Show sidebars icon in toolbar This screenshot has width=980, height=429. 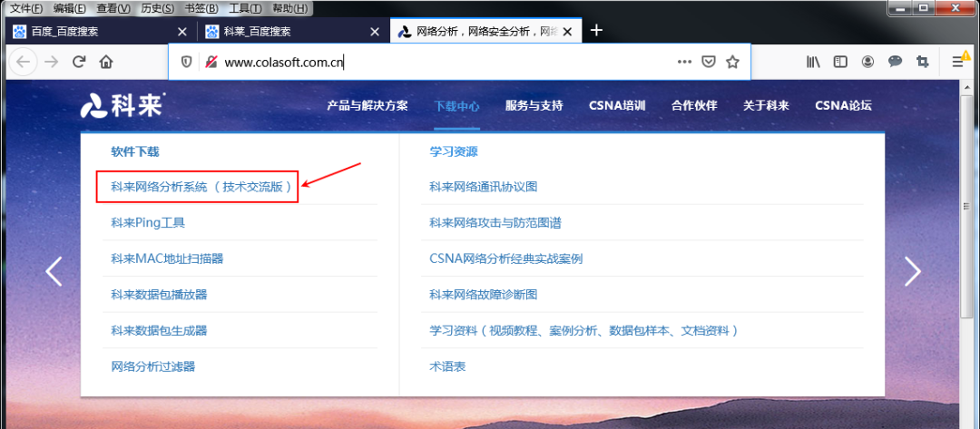click(840, 62)
